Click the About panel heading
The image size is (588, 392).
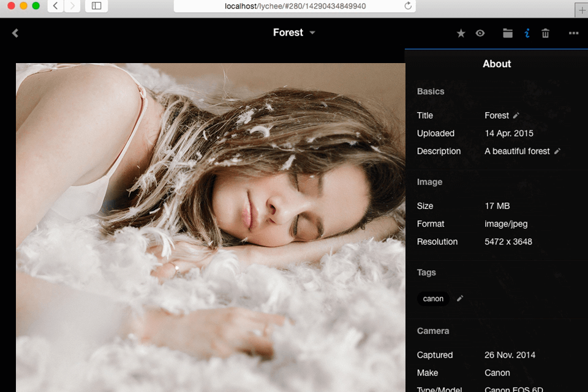tap(497, 64)
